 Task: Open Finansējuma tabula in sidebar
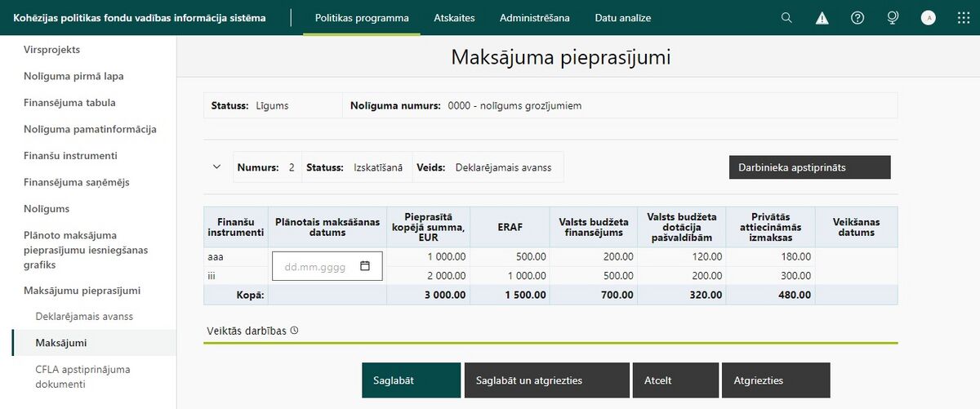69,103
